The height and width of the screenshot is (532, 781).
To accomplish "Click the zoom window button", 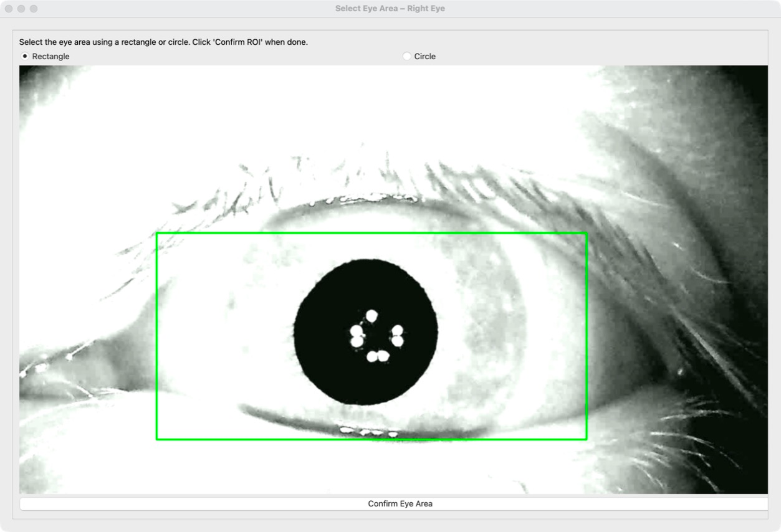I will tap(34, 9).
